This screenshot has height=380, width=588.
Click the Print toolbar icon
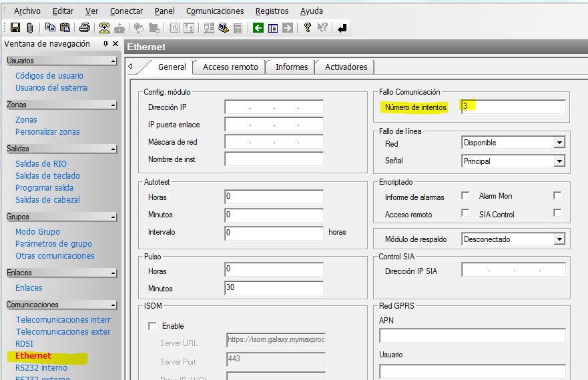(85, 27)
